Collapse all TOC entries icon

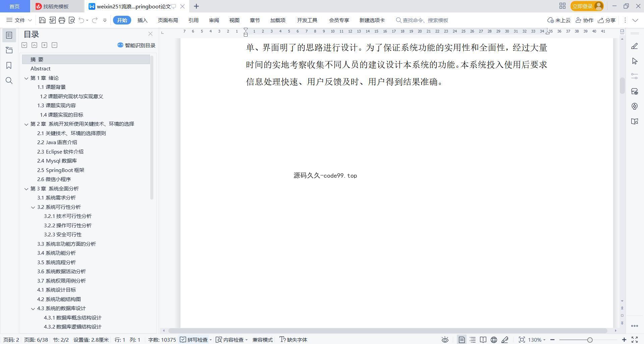34,45
